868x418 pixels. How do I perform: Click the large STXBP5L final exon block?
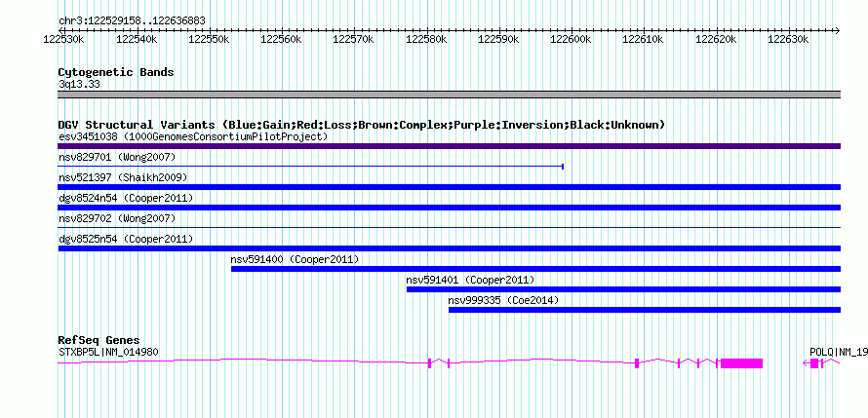tap(741, 363)
